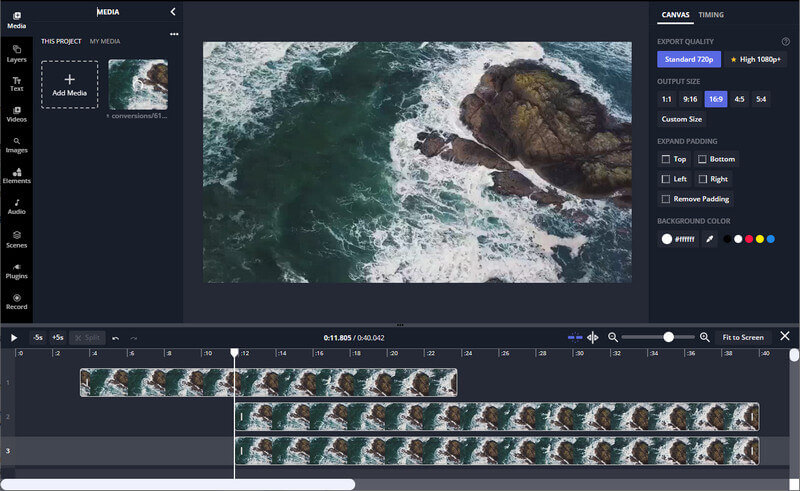Click the timeline zoom in magnifier
The image size is (800, 491).
pyautogui.click(x=704, y=338)
